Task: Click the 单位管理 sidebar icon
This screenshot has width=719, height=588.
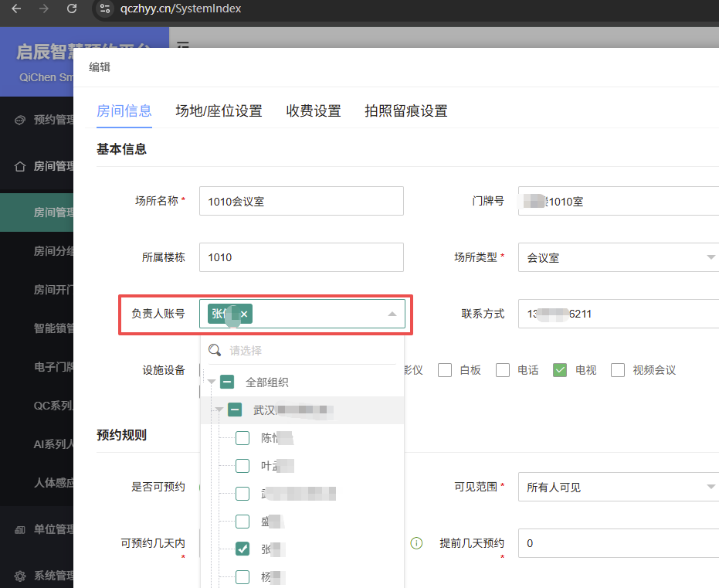Action: [x=20, y=530]
